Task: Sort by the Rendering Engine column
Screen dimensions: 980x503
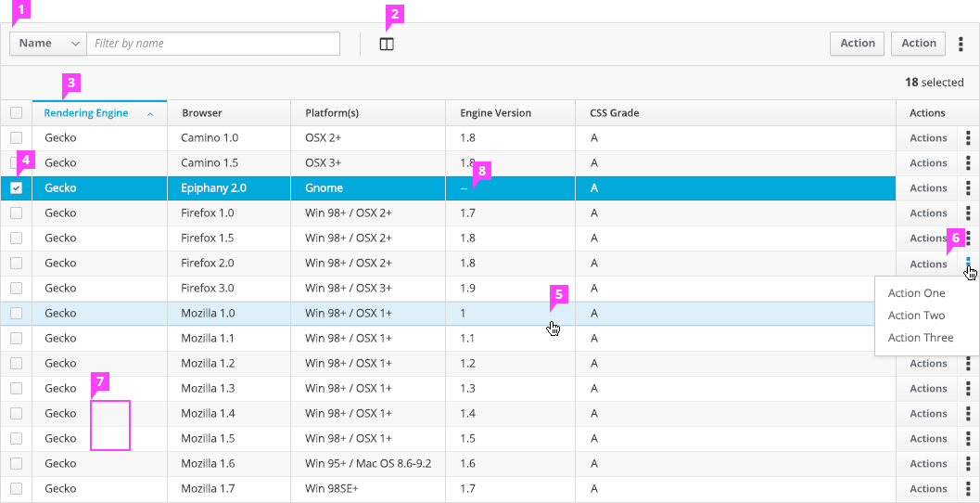Action: point(99,113)
